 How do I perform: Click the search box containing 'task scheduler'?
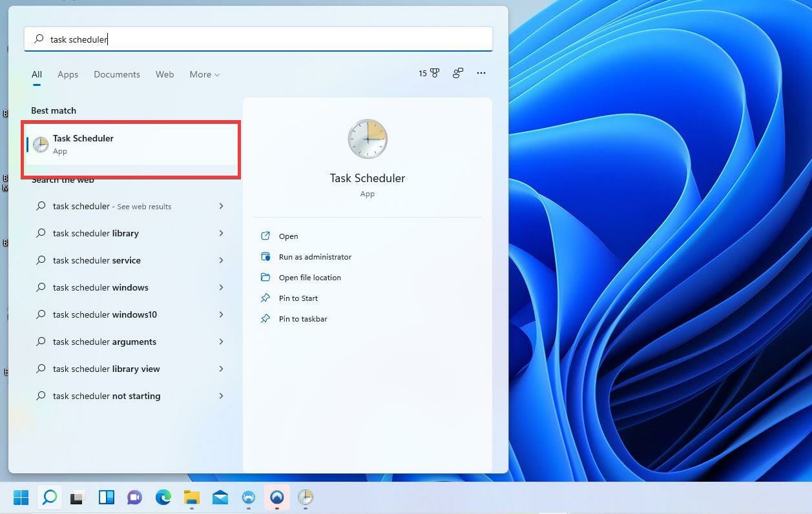[258, 39]
